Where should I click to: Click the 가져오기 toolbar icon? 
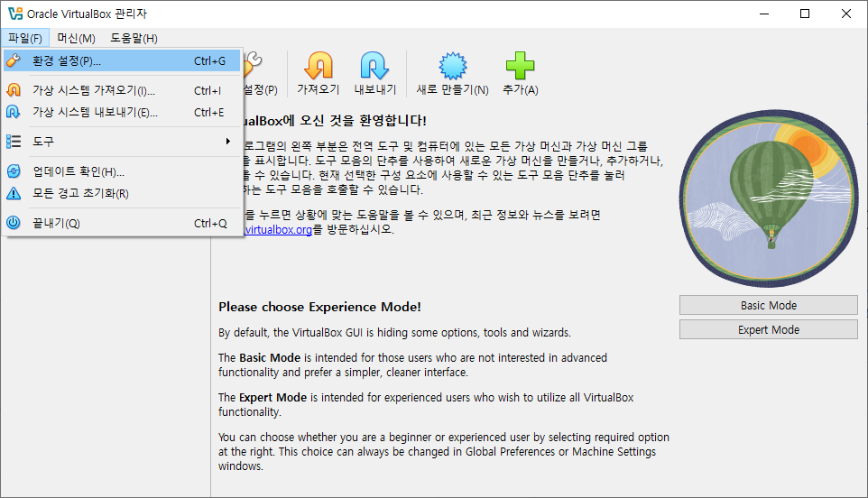click(319, 66)
